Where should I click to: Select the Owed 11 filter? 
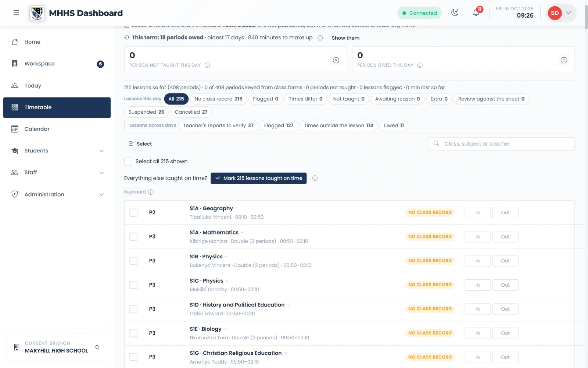pyautogui.click(x=394, y=125)
